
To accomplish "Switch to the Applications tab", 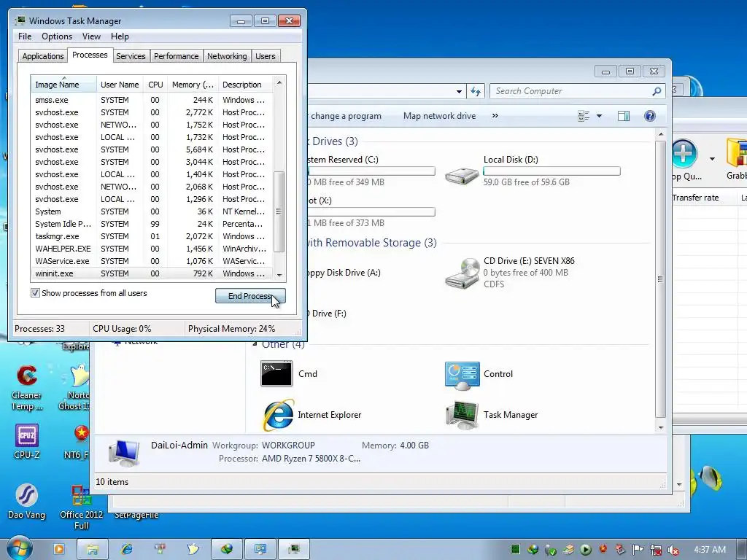I will point(43,56).
